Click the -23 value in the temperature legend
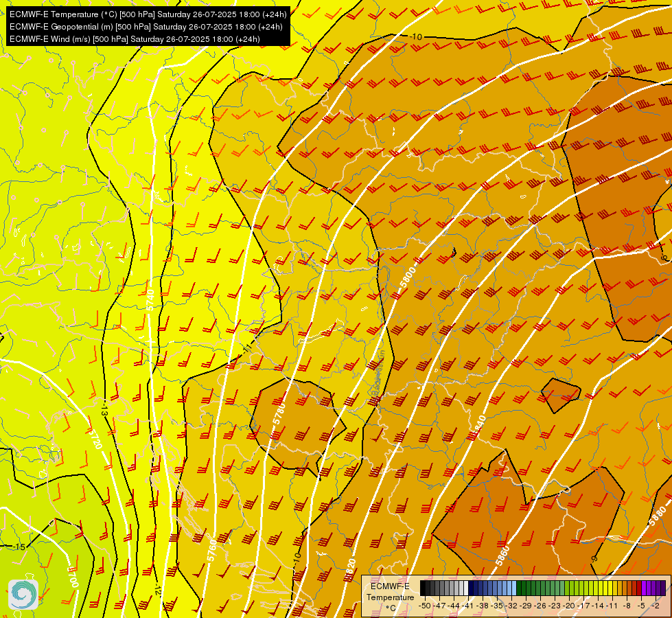 [555, 606]
